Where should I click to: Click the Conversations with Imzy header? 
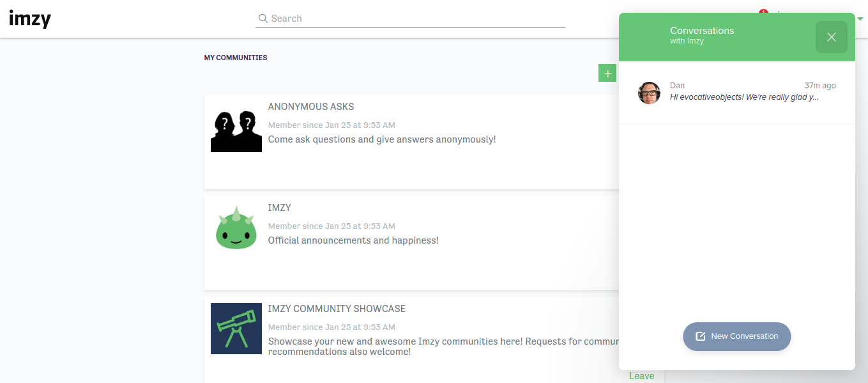tap(702, 35)
